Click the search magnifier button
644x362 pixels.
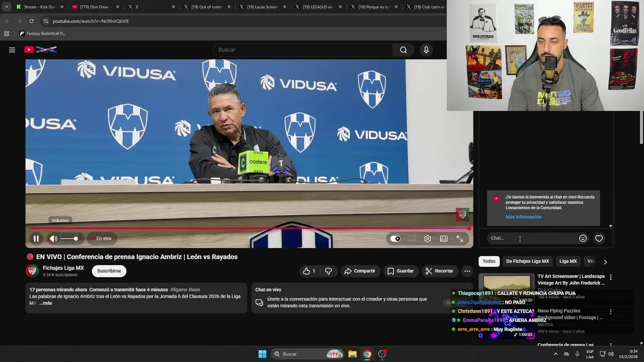coord(404,50)
